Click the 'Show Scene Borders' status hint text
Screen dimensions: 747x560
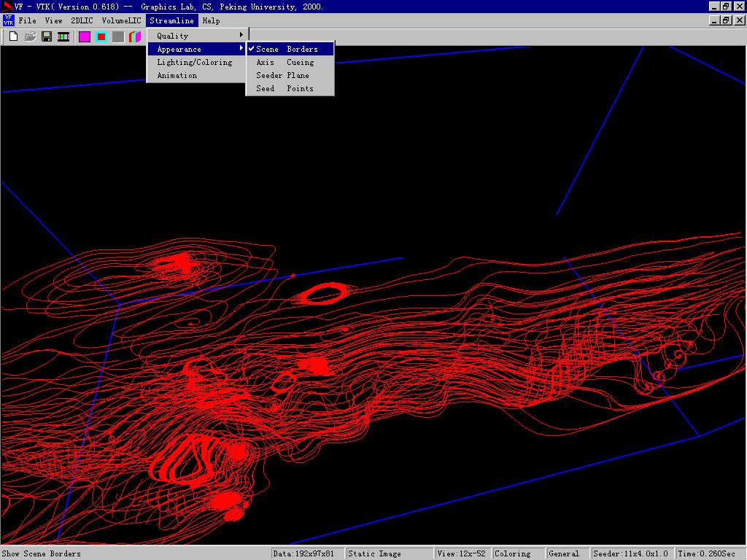point(42,553)
